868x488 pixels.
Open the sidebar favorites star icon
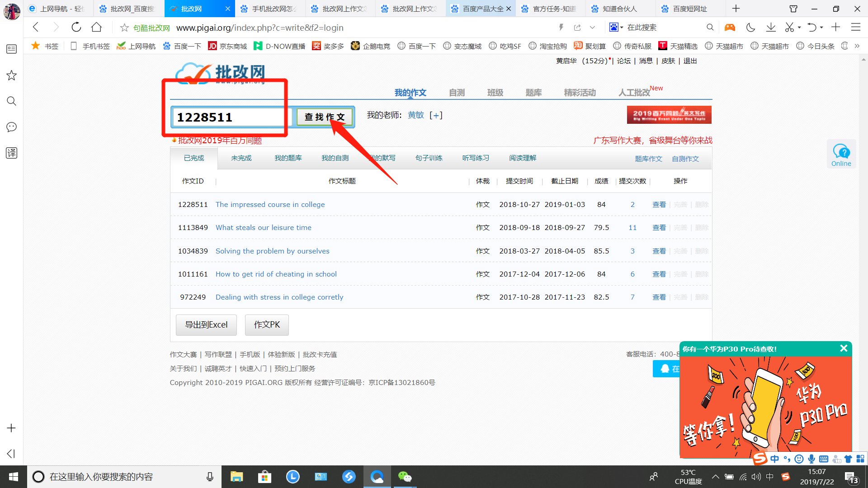click(x=11, y=75)
